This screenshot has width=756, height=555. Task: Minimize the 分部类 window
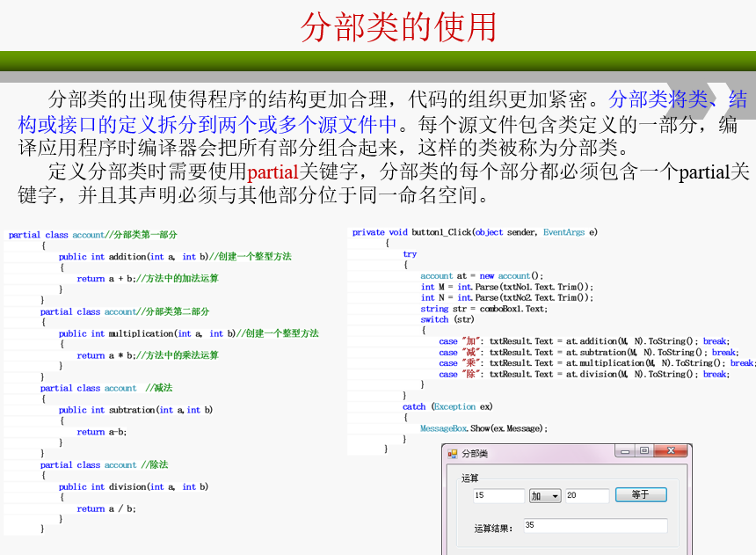tap(625, 451)
